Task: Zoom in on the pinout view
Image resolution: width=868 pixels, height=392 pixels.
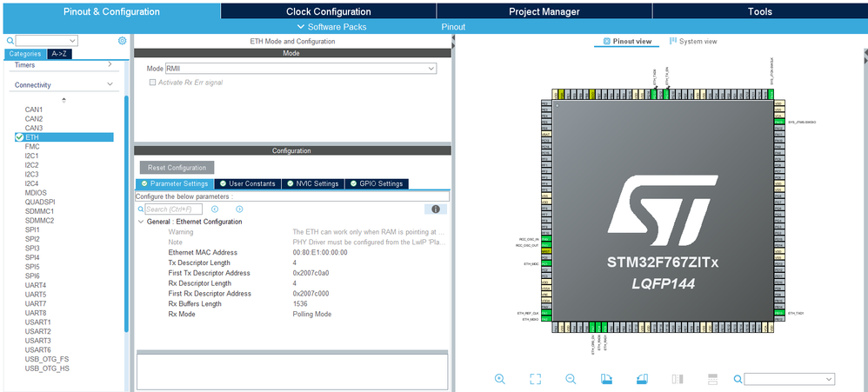Action: [x=499, y=379]
